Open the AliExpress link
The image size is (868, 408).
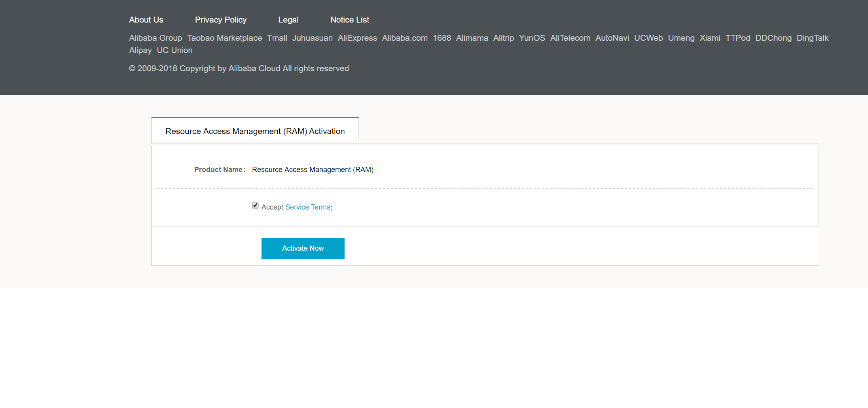357,38
